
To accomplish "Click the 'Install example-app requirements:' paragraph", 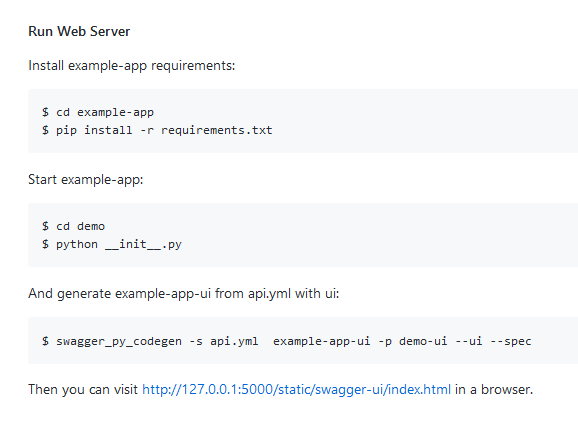I will pos(132,66).
